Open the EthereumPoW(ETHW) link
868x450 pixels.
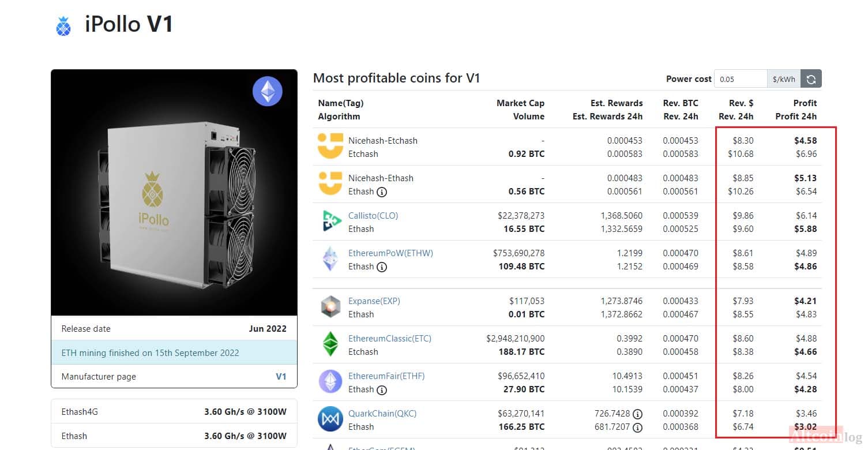(390, 253)
